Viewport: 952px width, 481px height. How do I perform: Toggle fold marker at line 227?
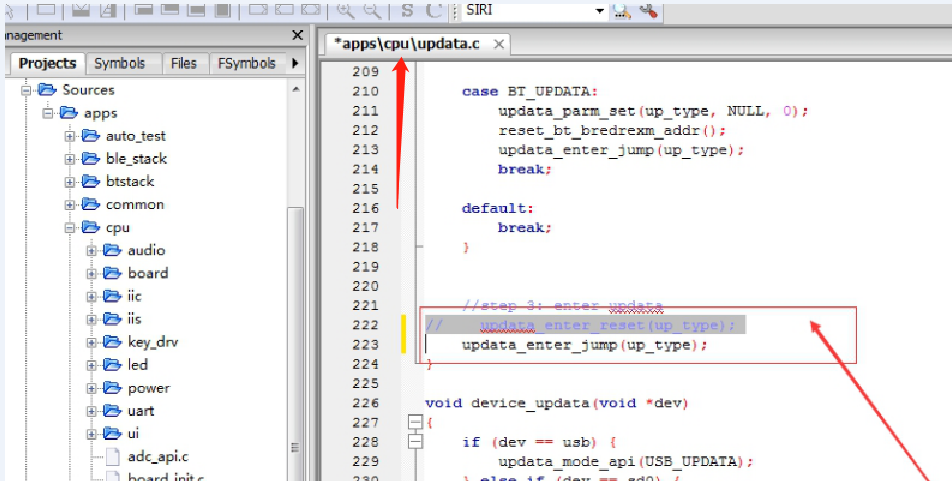point(415,422)
